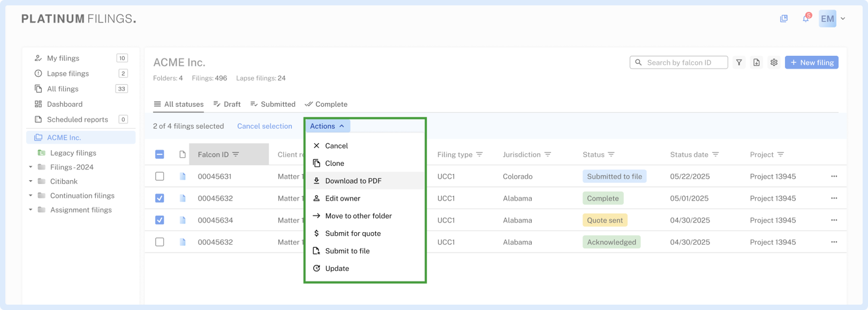Expand the Continuation filings folder arrow
Screen dimensions: 868x310
31,196
